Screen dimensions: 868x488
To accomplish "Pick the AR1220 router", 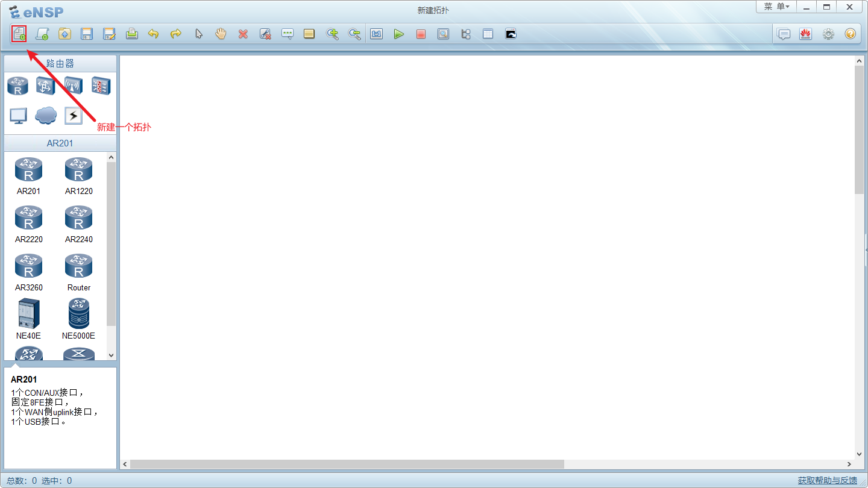I will [x=79, y=175].
